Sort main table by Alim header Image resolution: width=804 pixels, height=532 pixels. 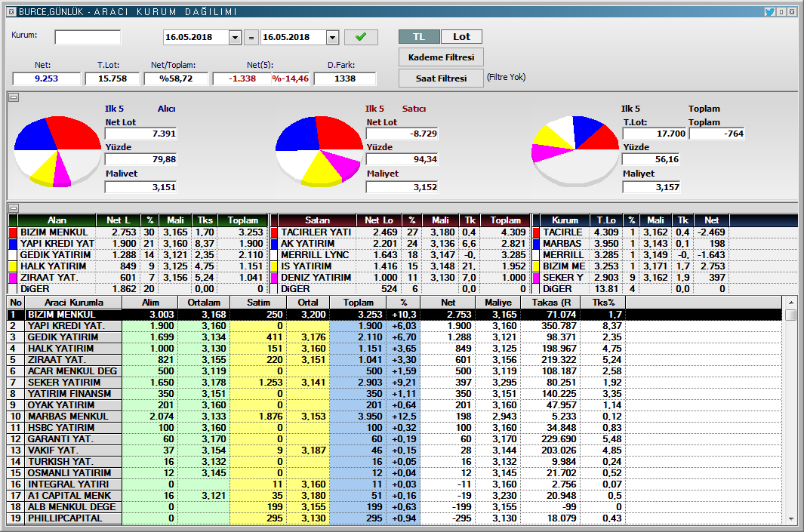pos(150,303)
